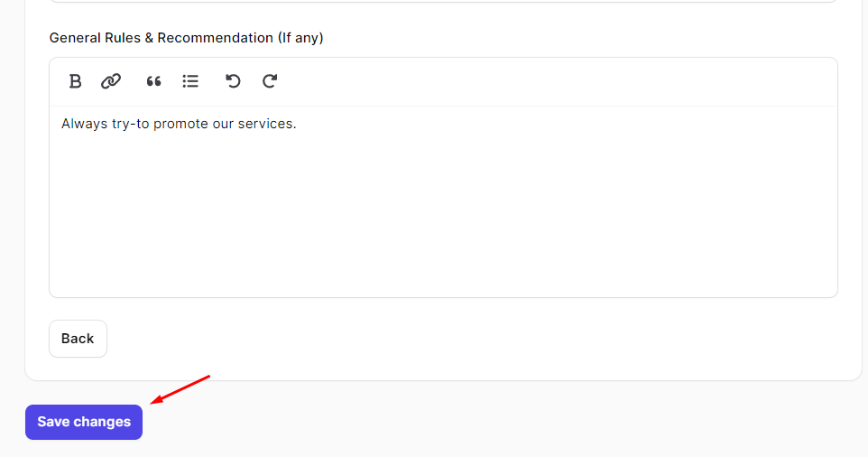The height and width of the screenshot is (457, 868).
Task: Click the "General Rules" label text
Action: point(95,38)
